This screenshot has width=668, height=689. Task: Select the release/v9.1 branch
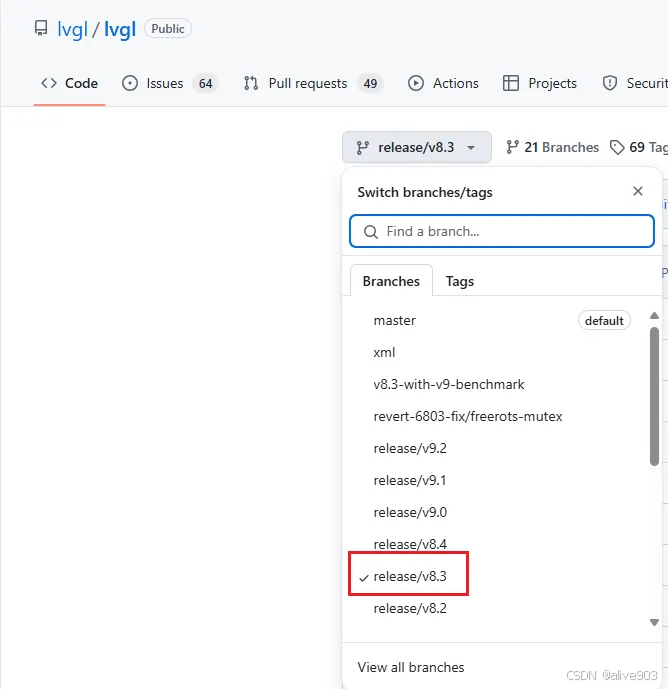click(501, 480)
